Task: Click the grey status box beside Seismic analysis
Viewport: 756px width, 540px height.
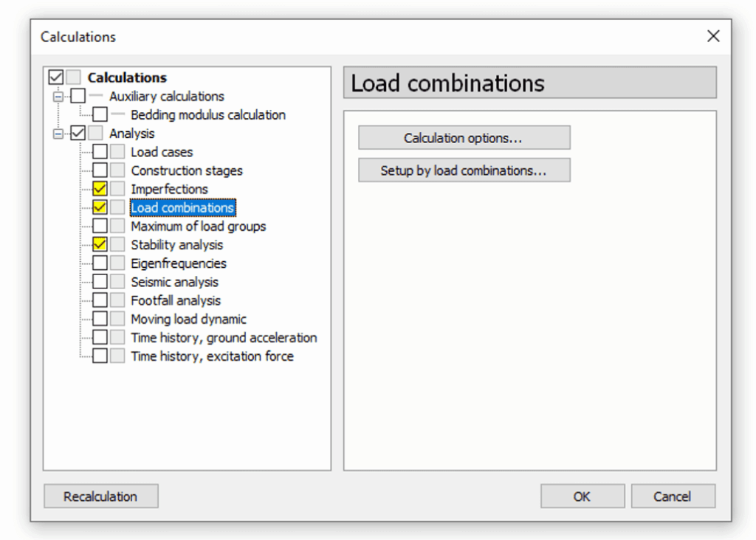Action: (x=117, y=282)
